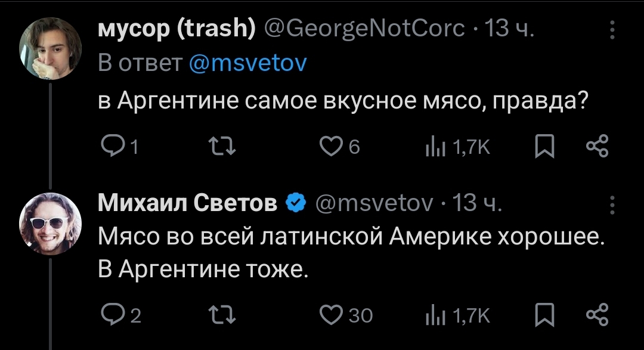Click мусор (trash) profile avatar
This screenshot has height=350, width=644.
[x=50, y=47]
